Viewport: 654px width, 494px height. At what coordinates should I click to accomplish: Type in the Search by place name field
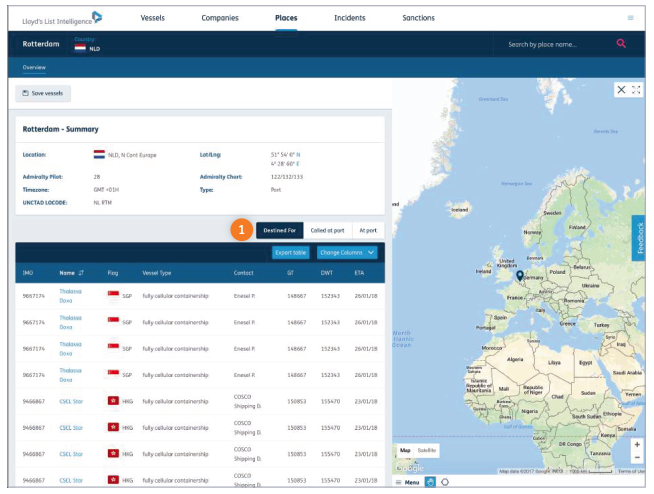555,44
